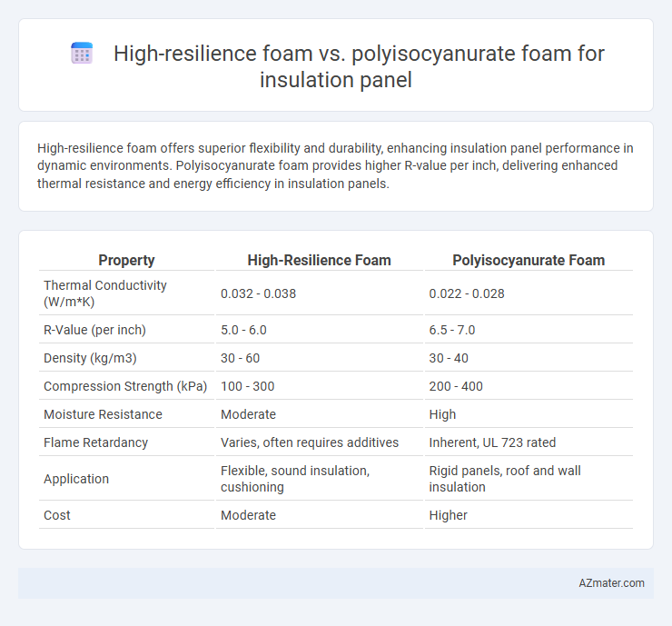
Task: Click the Polyisocyanurate Foam column header
Action: point(529,260)
